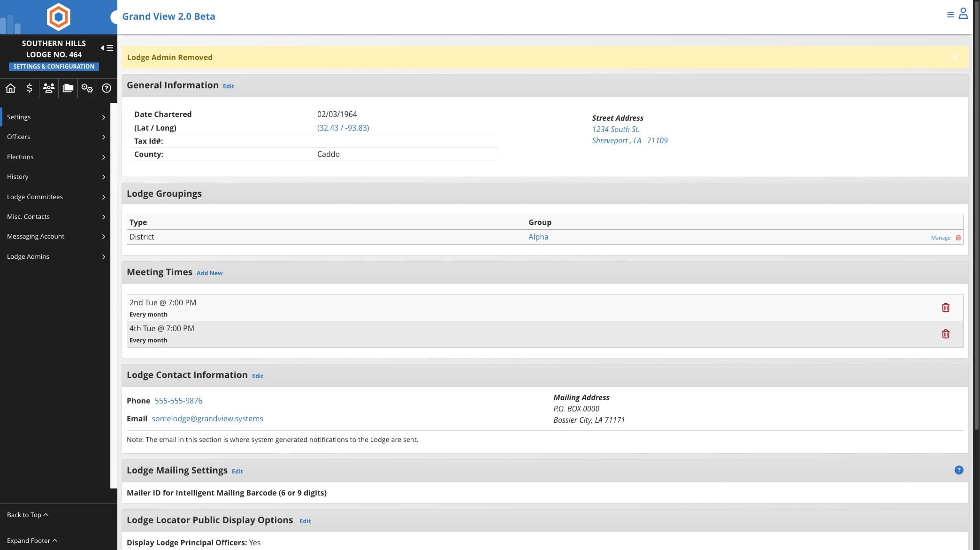This screenshot has width=980, height=550.
Task: Click Expand Footer
Action: [x=32, y=541]
